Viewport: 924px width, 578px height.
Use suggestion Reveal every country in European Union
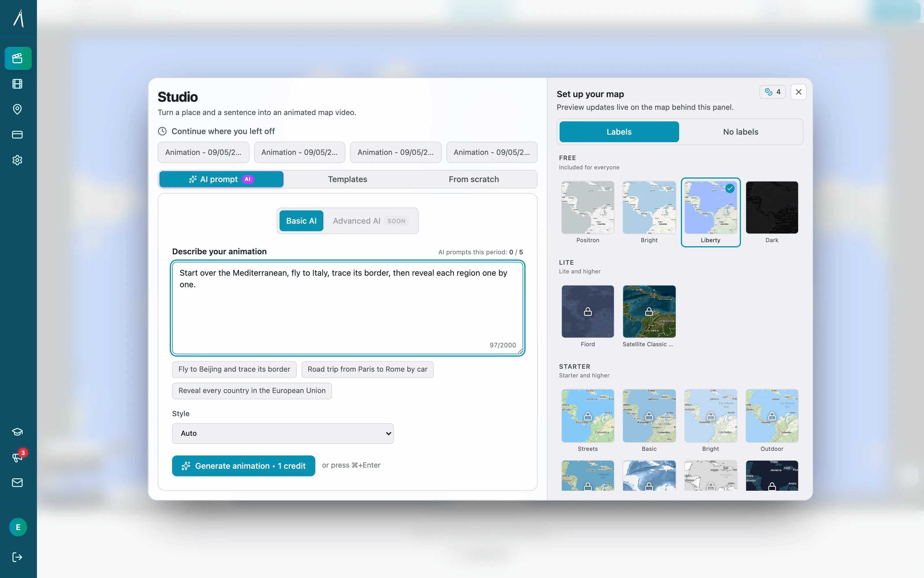coord(252,391)
